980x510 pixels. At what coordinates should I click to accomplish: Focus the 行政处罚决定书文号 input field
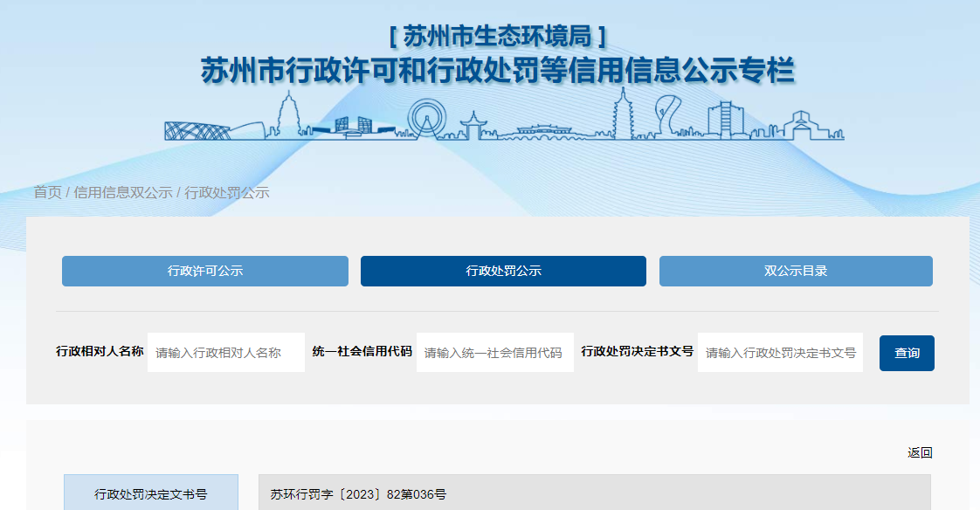point(780,353)
